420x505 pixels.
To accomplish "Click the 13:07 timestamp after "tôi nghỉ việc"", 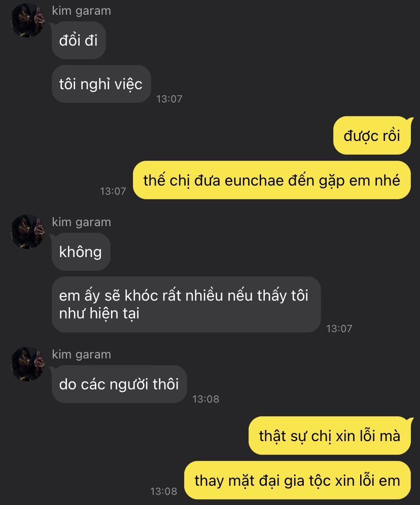I will click(x=169, y=99).
